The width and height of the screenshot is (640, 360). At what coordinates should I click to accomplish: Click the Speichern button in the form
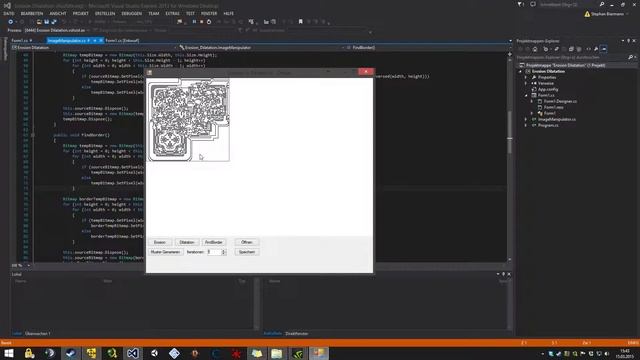247,252
